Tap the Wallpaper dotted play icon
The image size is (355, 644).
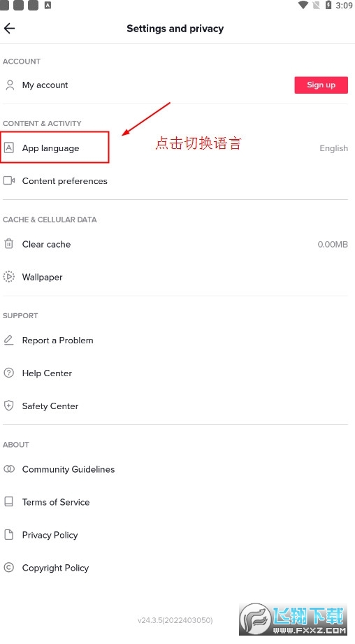point(8,277)
